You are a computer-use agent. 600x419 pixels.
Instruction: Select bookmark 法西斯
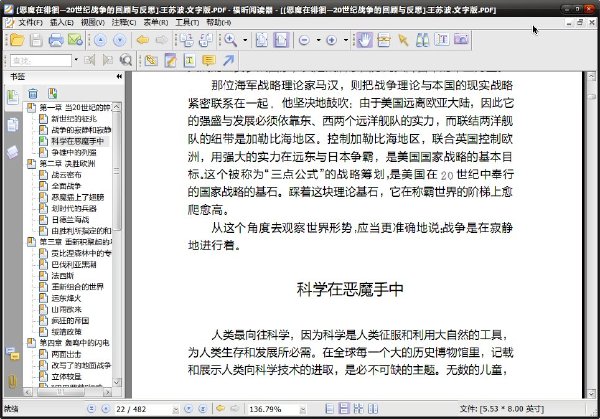[63, 276]
